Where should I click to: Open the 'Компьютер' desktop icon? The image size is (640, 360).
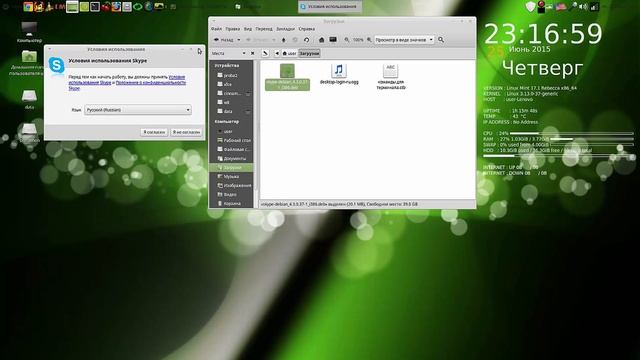point(29,32)
